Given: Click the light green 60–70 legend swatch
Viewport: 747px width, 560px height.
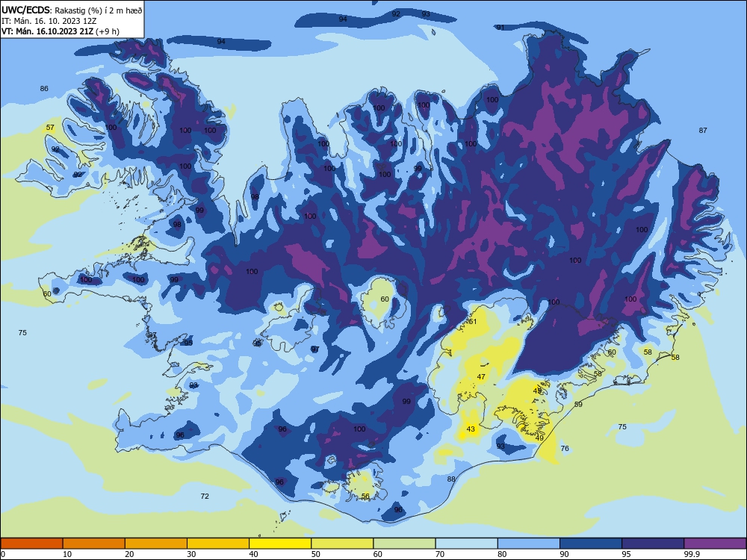Looking at the screenshot, I should point(404,544).
